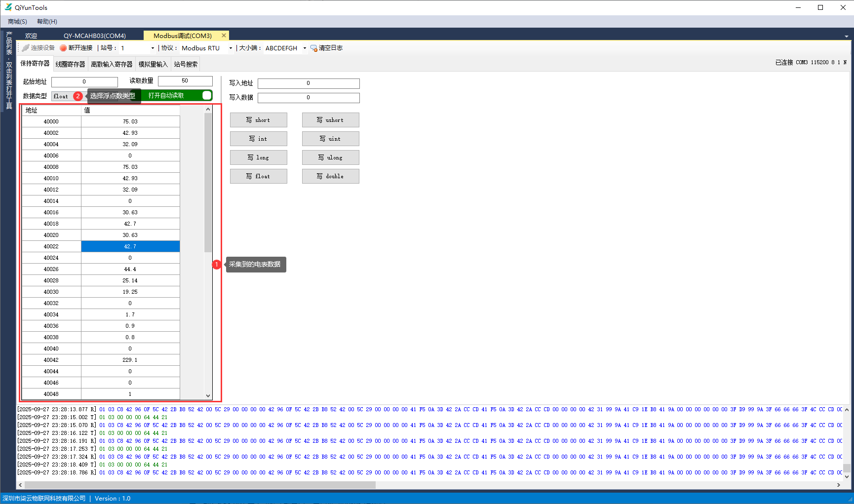Open the tab overflow arrow at far right
Screen dimensions: 854x504
point(846,37)
